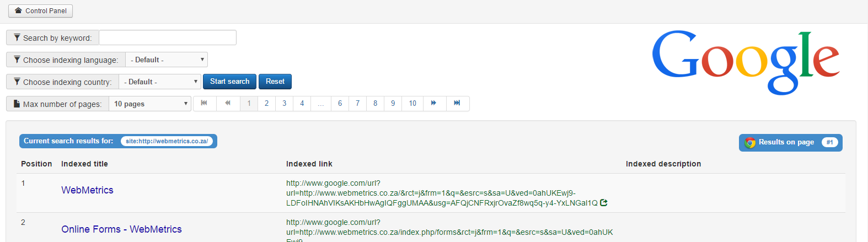The height and width of the screenshot is (242, 868).
Task: Open the indexing language dropdown
Action: pyautogui.click(x=167, y=60)
